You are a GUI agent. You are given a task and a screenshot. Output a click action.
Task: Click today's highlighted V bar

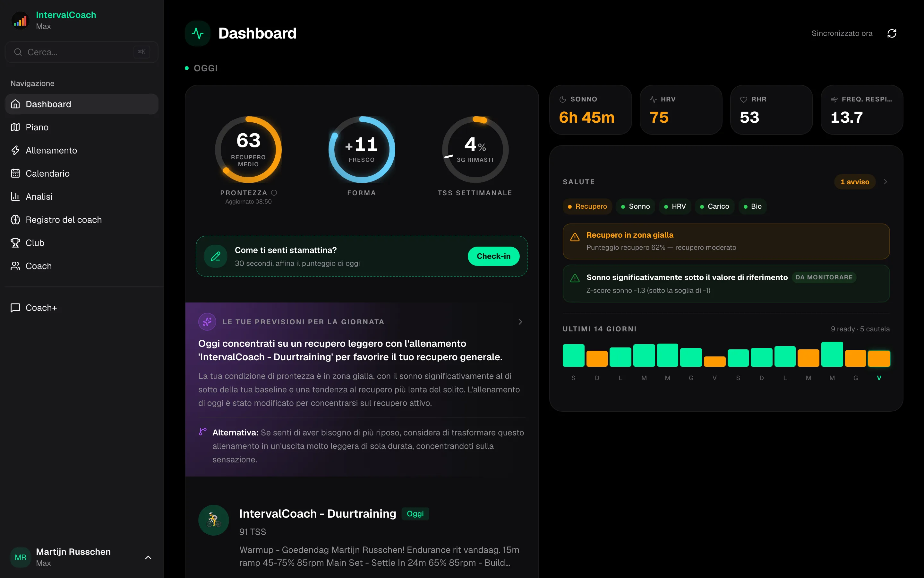(x=879, y=359)
